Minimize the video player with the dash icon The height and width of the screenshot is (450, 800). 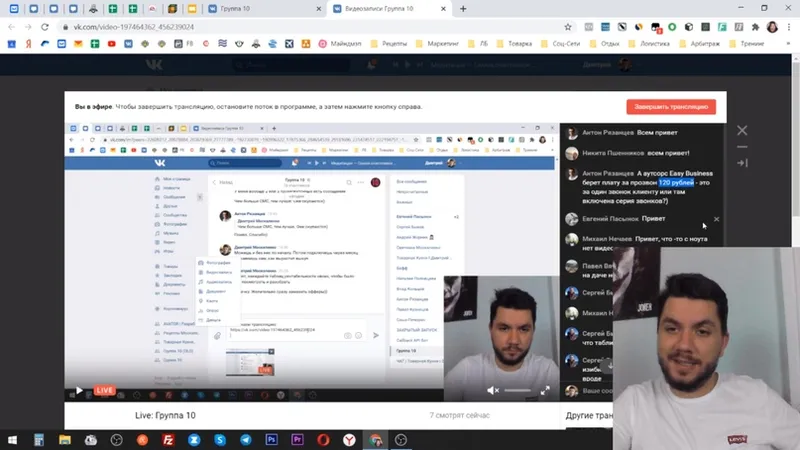coord(742,147)
